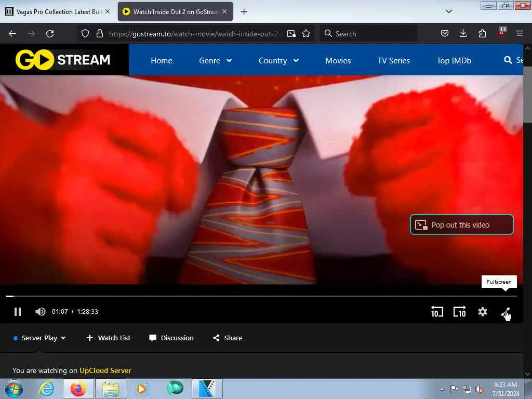Bookmark this page with star
The image size is (532, 399).
306,34
